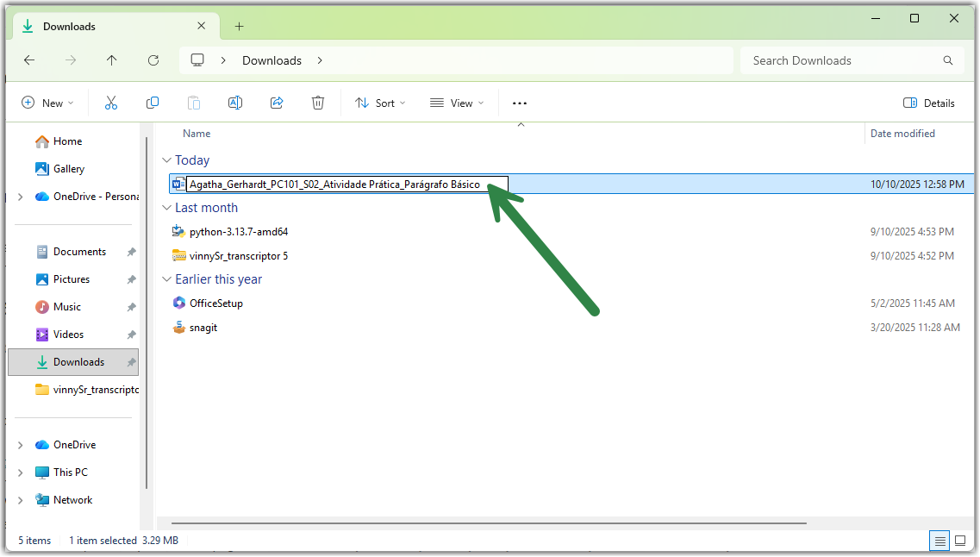Click inside the Search Downloads field
This screenshot has width=980, height=557.
click(840, 60)
